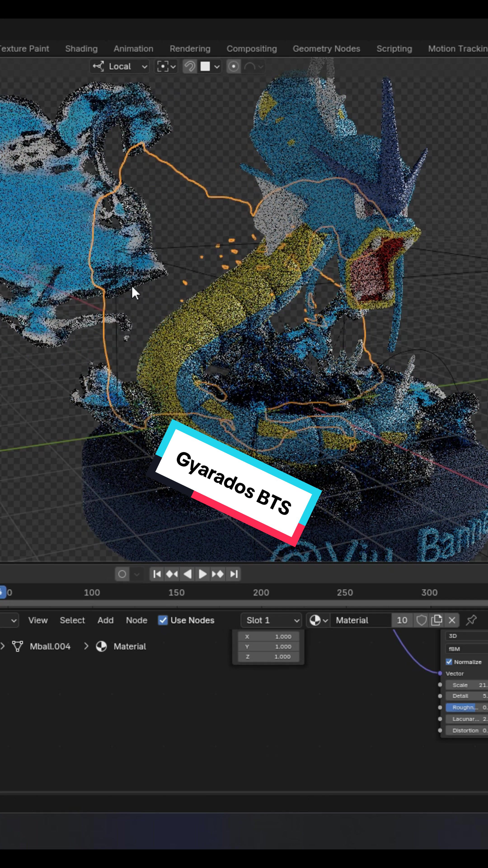Click the Detail value field on noise node
The width and height of the screenshot is (488, 868).
(467, 696)
